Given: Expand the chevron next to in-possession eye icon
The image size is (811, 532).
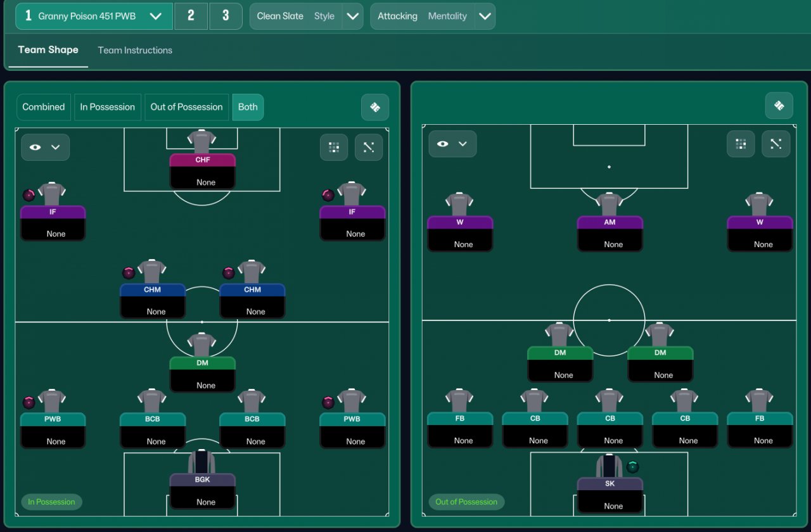Looking at the screenshot, I should (x=56, y=147).
